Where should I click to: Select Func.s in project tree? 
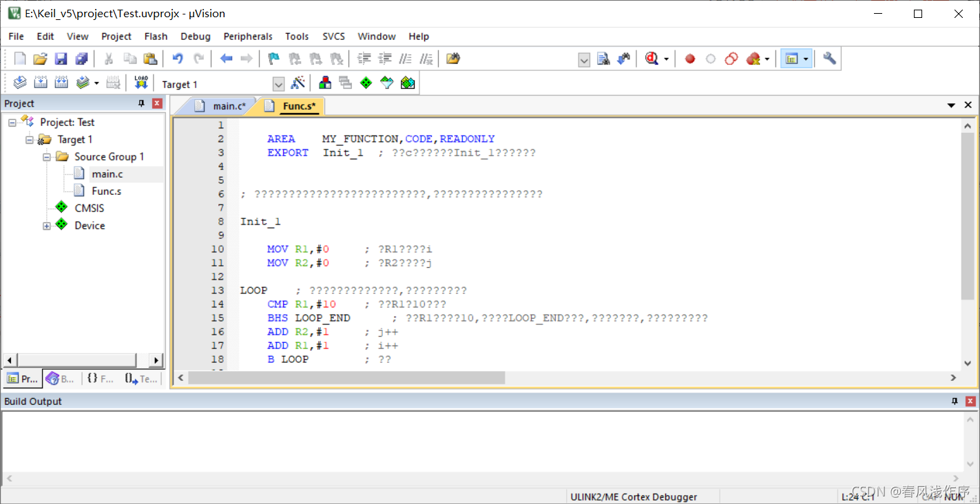tap(106, 191)
